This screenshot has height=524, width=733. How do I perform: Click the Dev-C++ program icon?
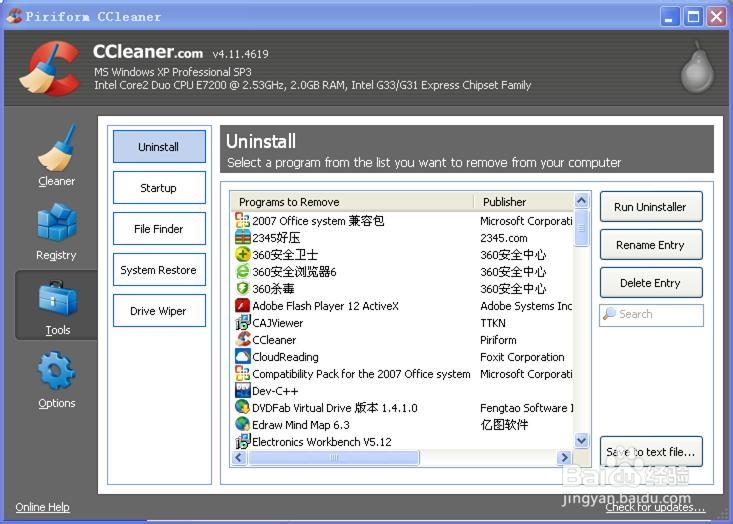point(242,390)
